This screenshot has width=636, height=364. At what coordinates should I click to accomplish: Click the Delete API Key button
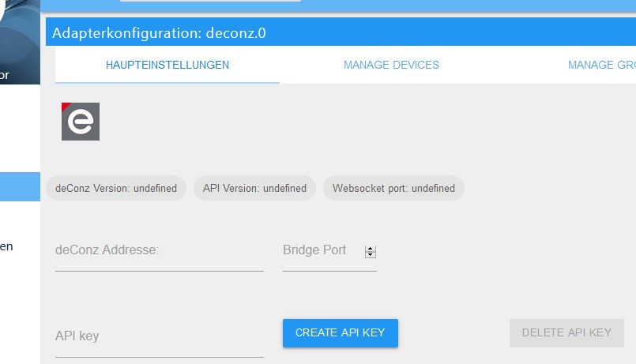click(566, 333)
